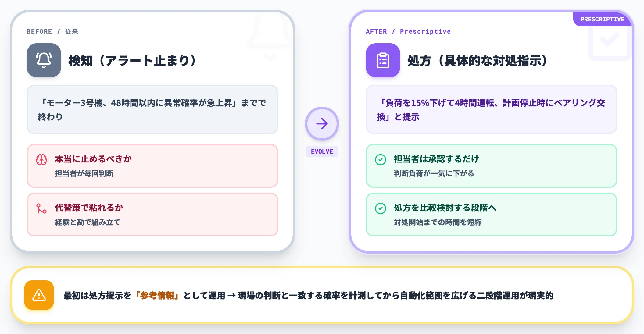Click the bell alert icon
This screenshot has width=644, height=334.
tap(44, 60)
